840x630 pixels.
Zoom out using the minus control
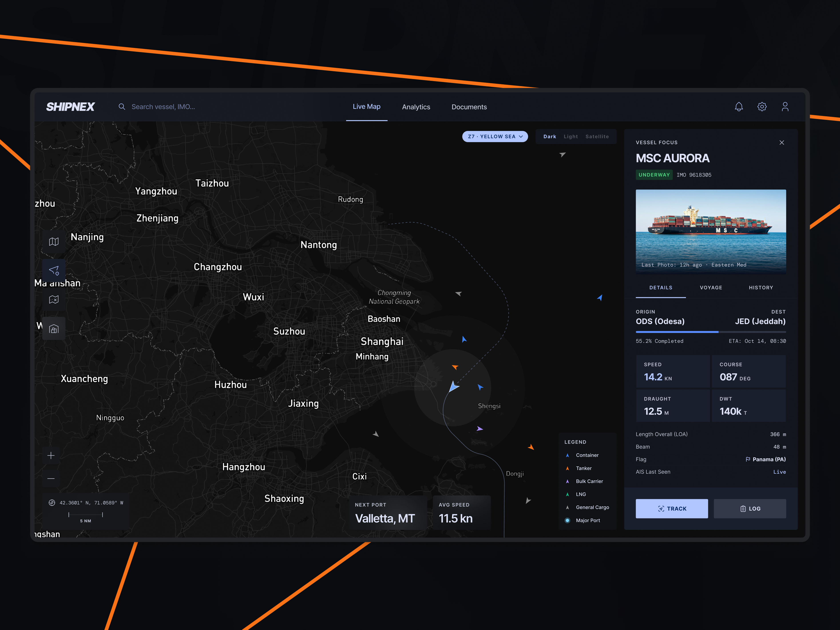tap(51, 478)
